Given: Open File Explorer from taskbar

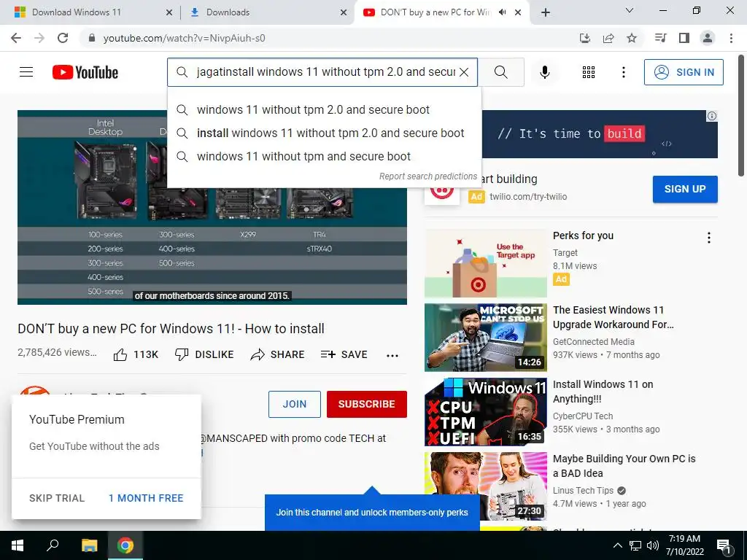Looking at the screenshot, I should [x=89, y=545].
